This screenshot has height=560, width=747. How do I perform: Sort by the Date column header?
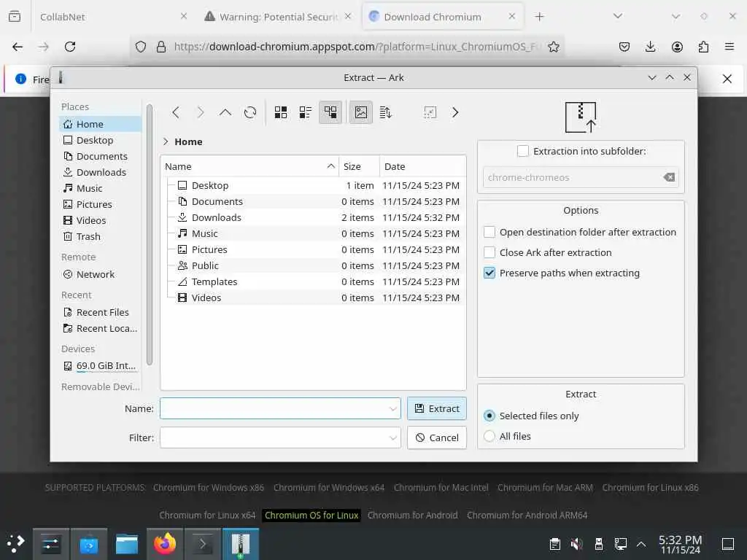click(x=422, y=166)
